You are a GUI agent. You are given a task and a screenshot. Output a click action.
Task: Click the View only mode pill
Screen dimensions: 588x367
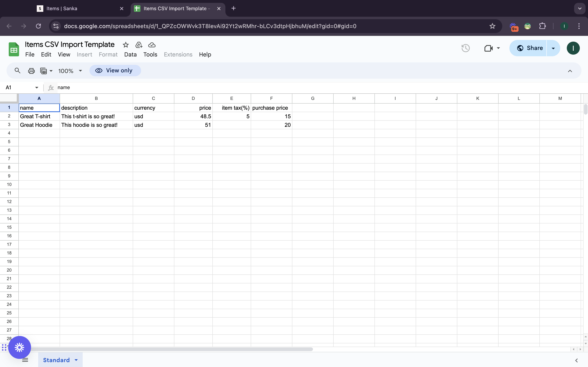click(x=115, y=71)
